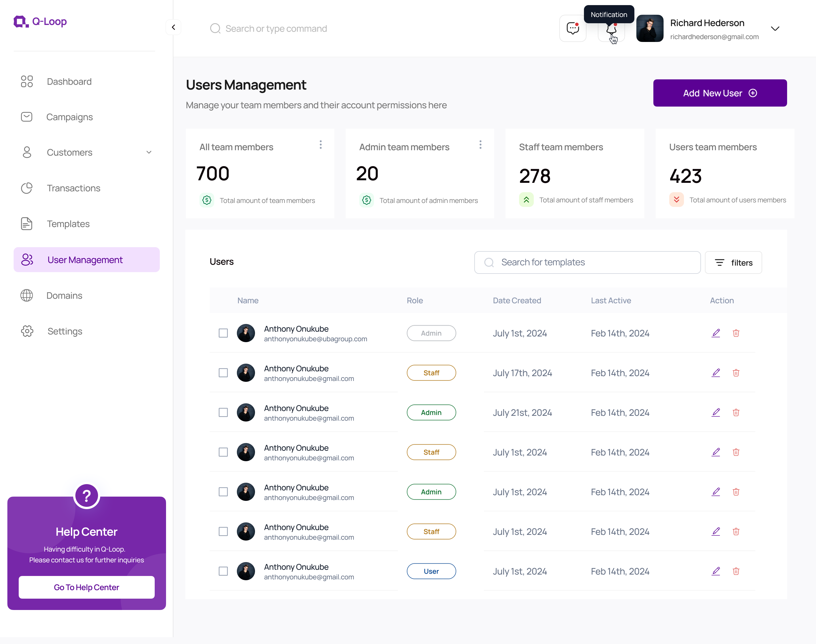Edit the first Anthony Onukube admin row
This screenshot has height=644, width=816.
coord(716,333)
